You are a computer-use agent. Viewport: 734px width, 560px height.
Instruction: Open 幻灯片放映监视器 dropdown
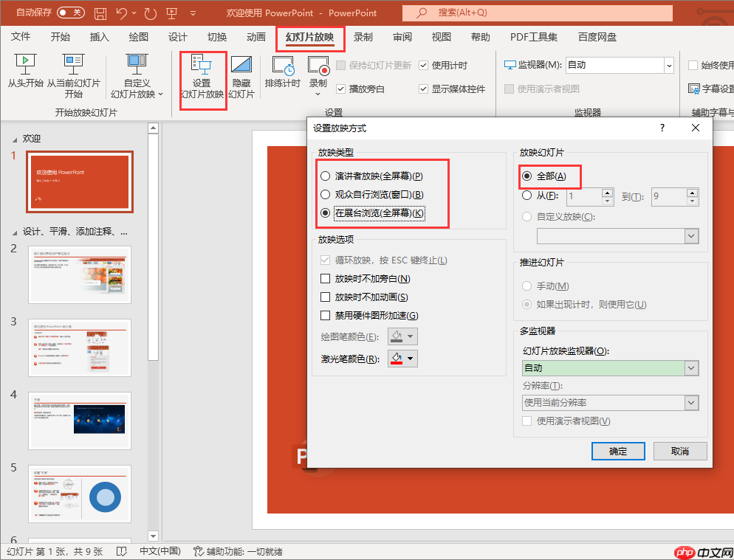[691, 368]
